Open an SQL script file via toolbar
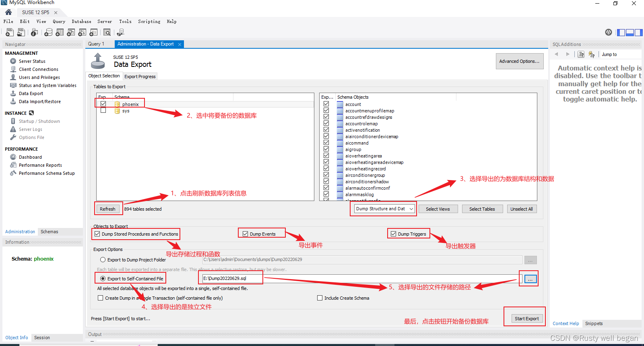The image size is (644, 346). click(x=21, y=32)
